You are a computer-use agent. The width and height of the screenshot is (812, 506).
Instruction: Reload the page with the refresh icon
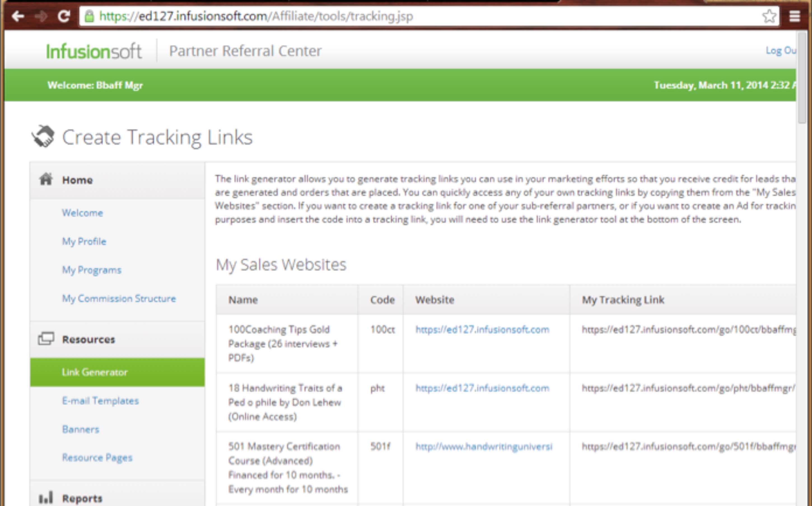point(64,16)
